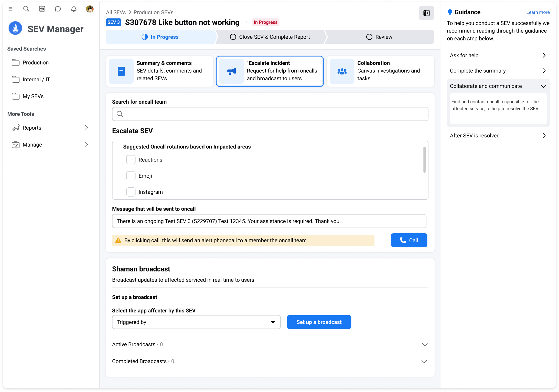The image size is (559, 392).
Task: Click the SEV Manager flame logo
Action: tap(15, 28)
